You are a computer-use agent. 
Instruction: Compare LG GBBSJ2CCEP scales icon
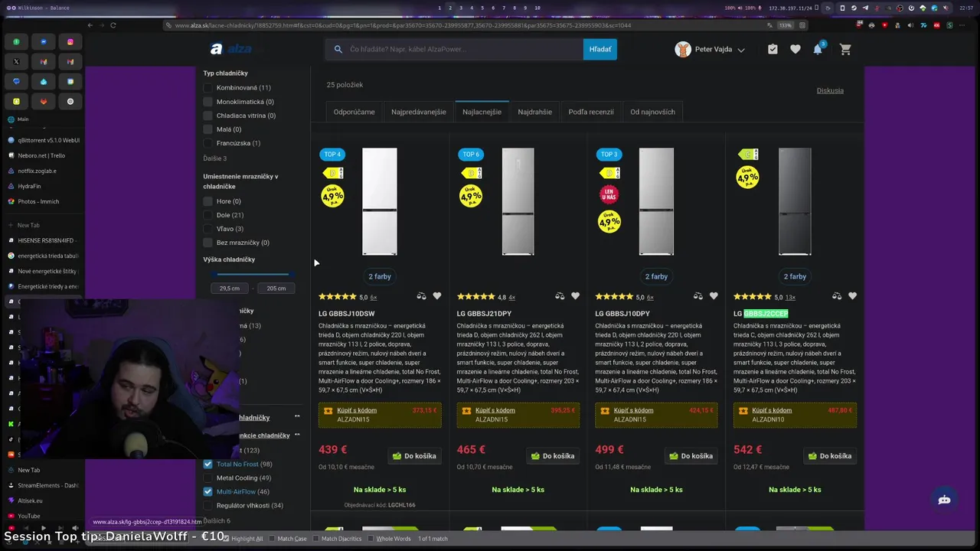tap(836, 296)
